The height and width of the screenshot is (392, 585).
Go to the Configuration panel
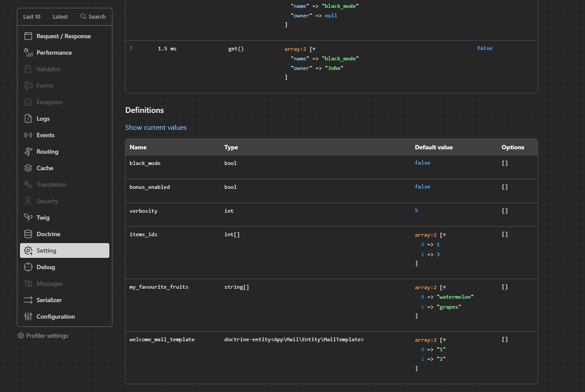56,316
